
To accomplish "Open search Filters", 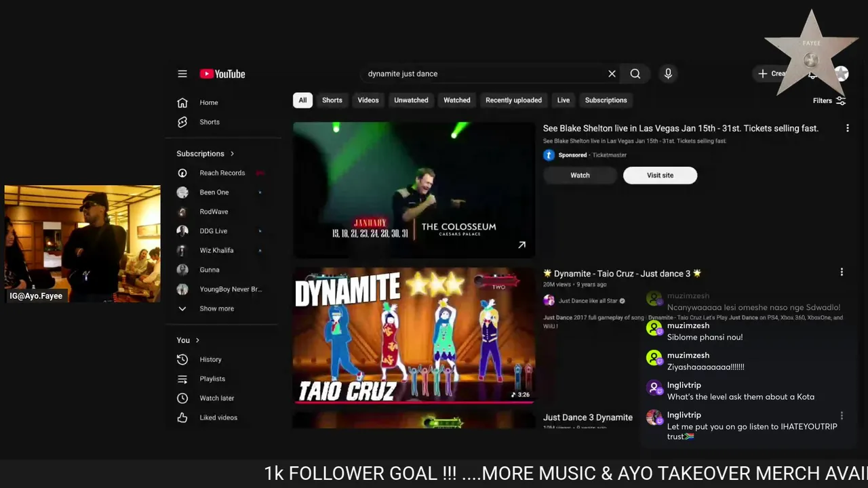I will (x=829, y=100).
